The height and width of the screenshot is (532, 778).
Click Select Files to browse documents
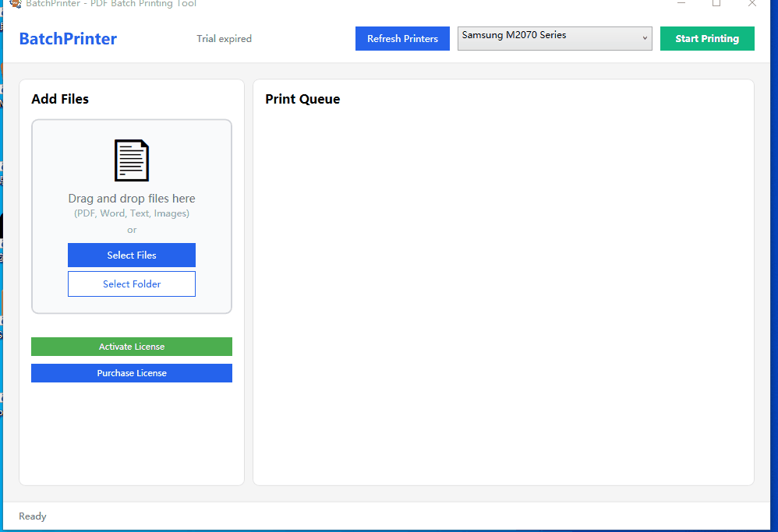131,255
